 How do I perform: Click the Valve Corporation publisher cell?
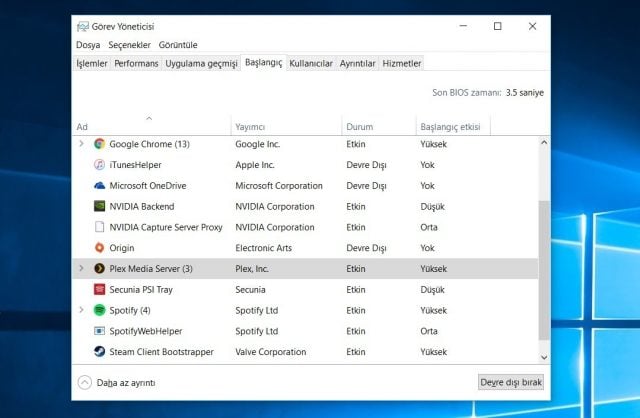coord(271,352)
